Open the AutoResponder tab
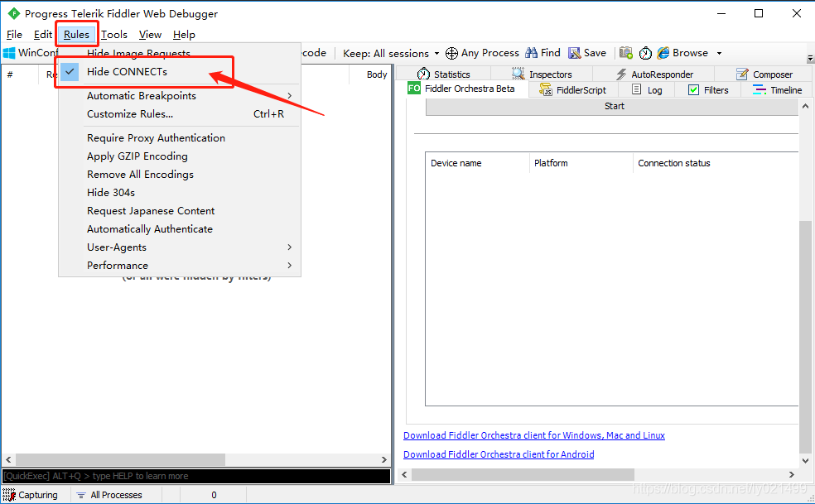 (654, 74)
